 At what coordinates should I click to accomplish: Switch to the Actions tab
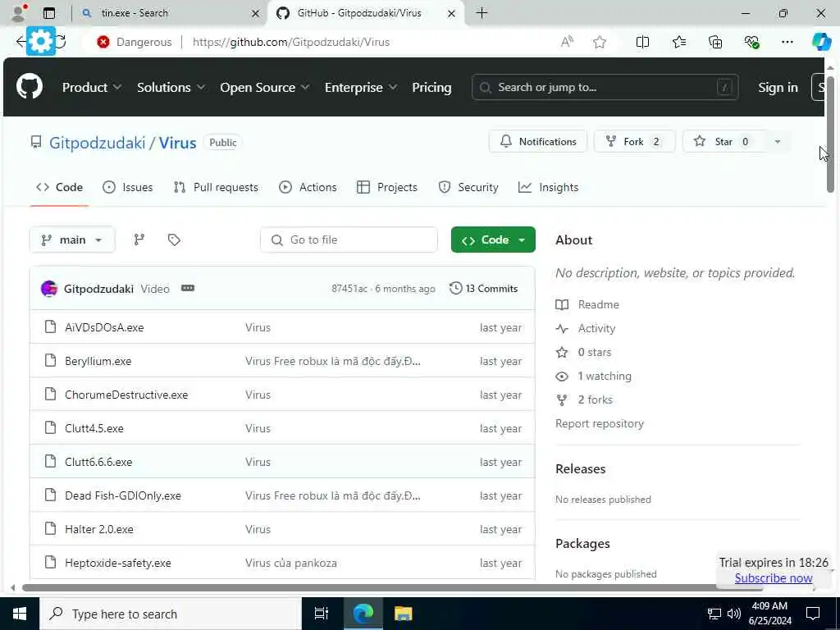coord(308,187)
